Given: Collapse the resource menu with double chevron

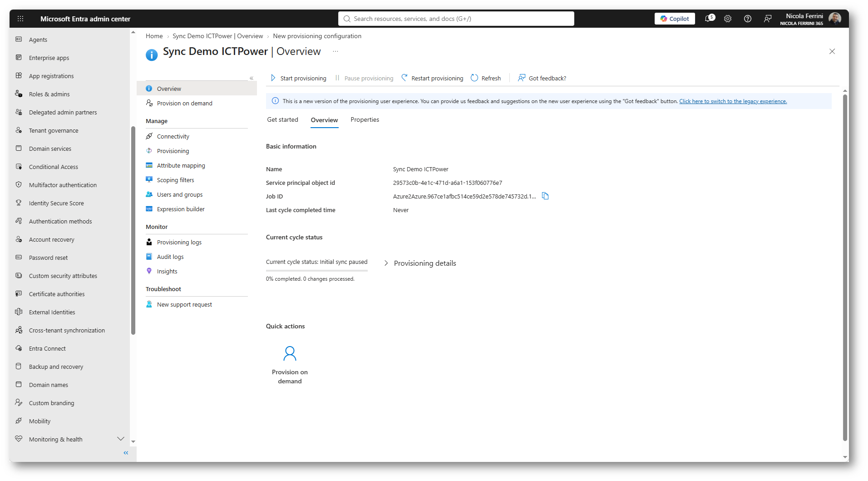Looking at the screenshot, I should tap(252, 78).
